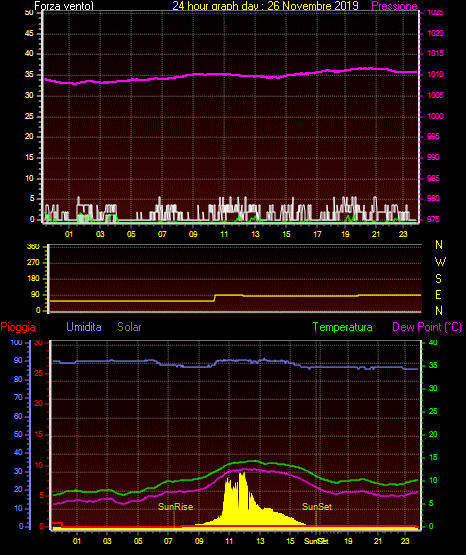Click the Temperatura legend label
This screenshot has height=555, width=466.
coord(343,327)
